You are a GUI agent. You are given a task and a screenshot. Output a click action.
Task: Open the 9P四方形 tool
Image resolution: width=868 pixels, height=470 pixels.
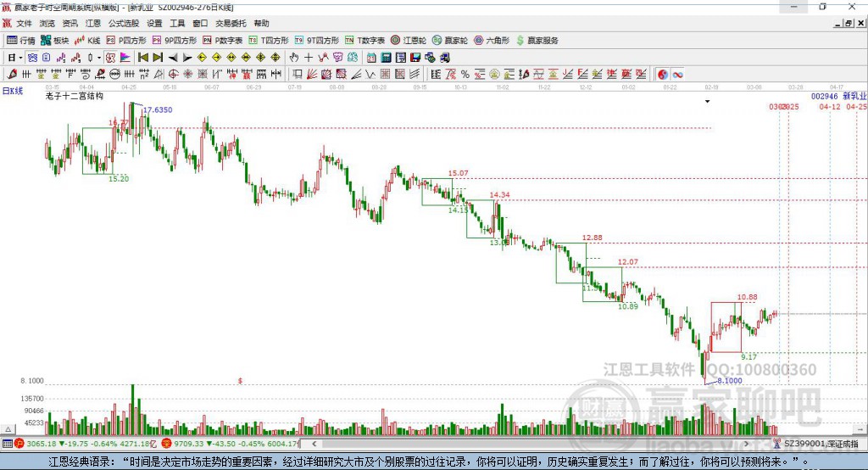tap(175, 41)
